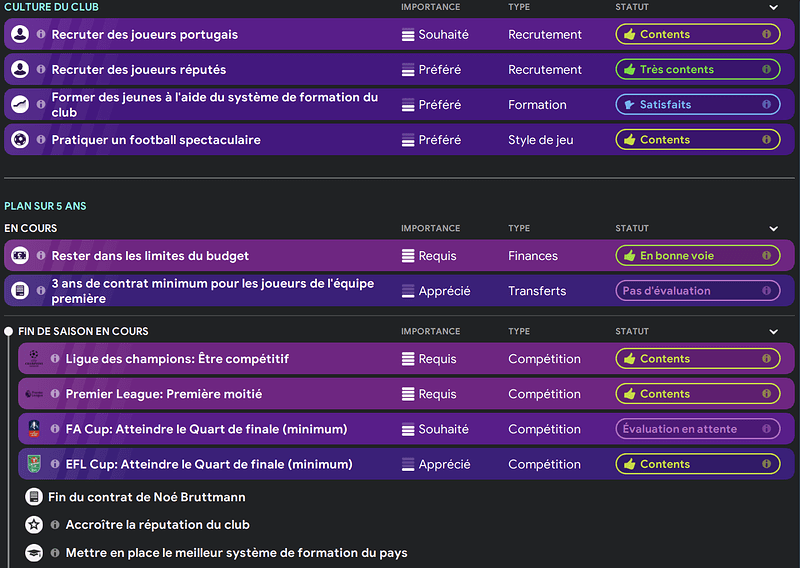The height and width of the screenshot is (568, 800).
Task: Click the contract icon beside Fin du contrat de Noé Bruttmann
Action: coord(34,497)
